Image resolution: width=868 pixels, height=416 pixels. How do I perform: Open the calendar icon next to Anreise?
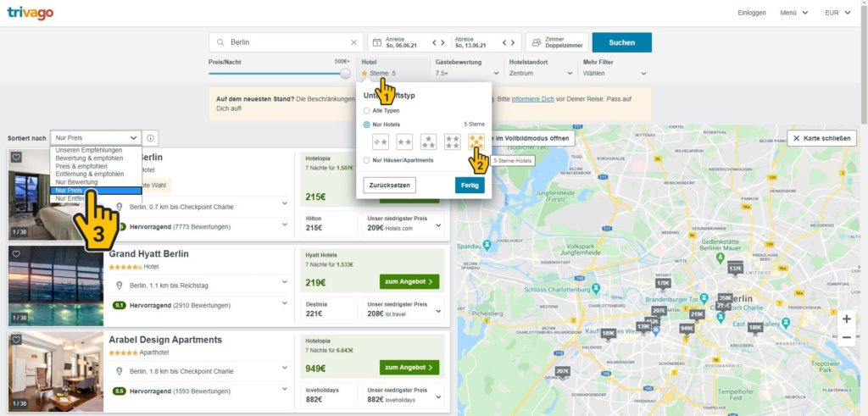pos(377,42)
